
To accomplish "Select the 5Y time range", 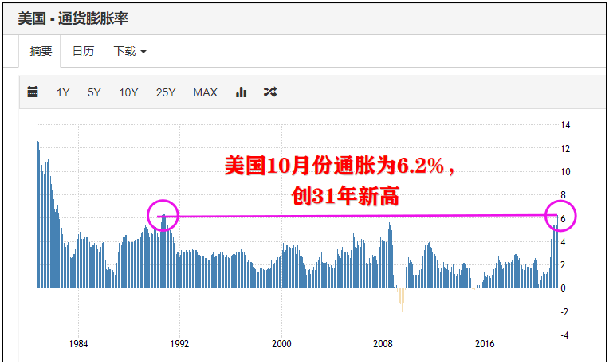I will click(94, 92).
